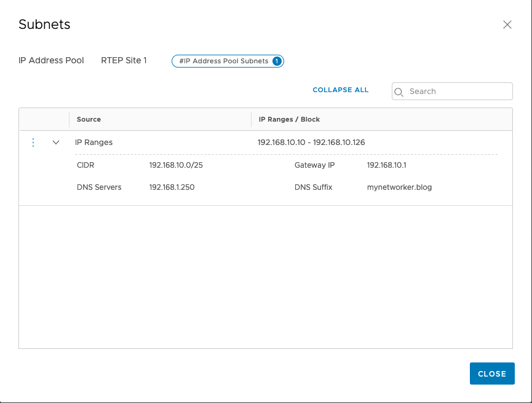532x403 pixels.
Task: Focus the Search input field
Action: [x=458, y=92]
